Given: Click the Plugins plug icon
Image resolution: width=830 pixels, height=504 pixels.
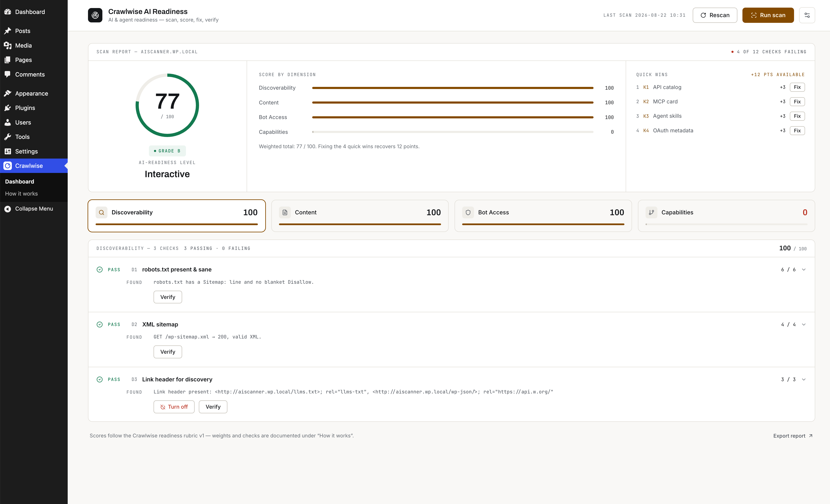Looking at the screenshot, I should coord(7,108).
